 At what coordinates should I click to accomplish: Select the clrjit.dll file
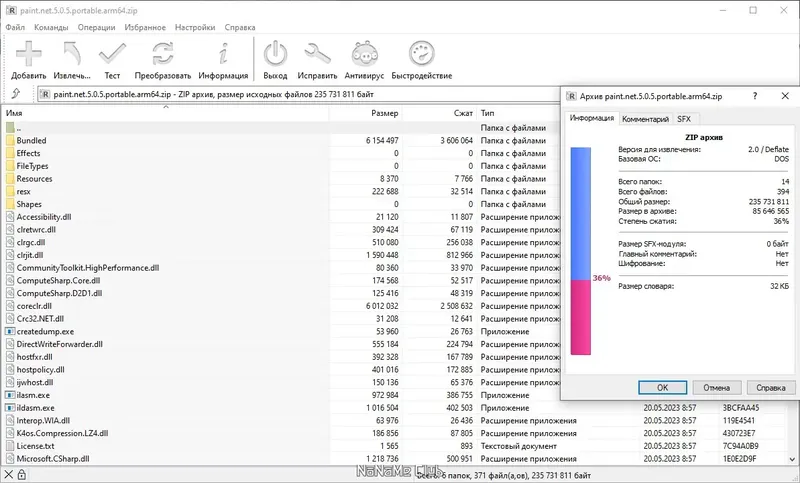(x=30, y=255)
